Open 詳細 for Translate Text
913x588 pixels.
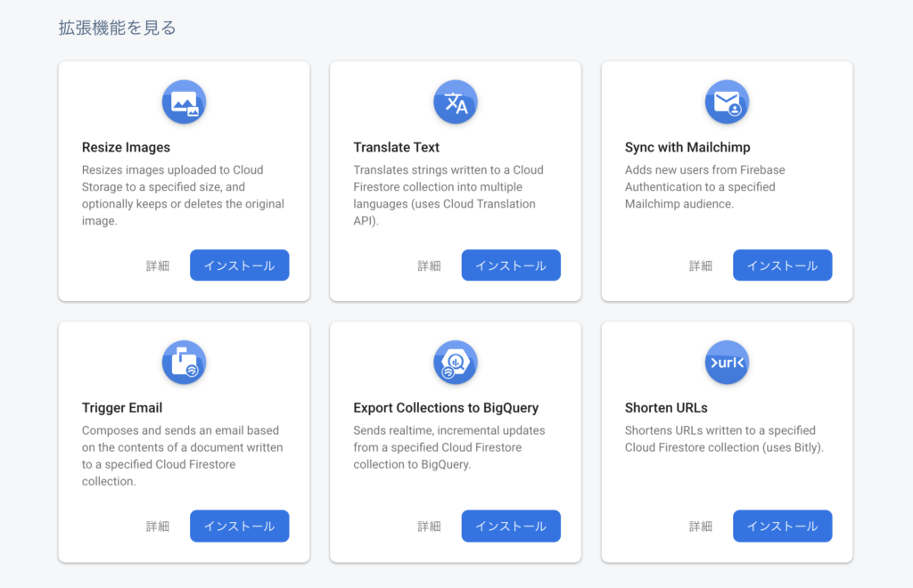click(x=429, y=265)
